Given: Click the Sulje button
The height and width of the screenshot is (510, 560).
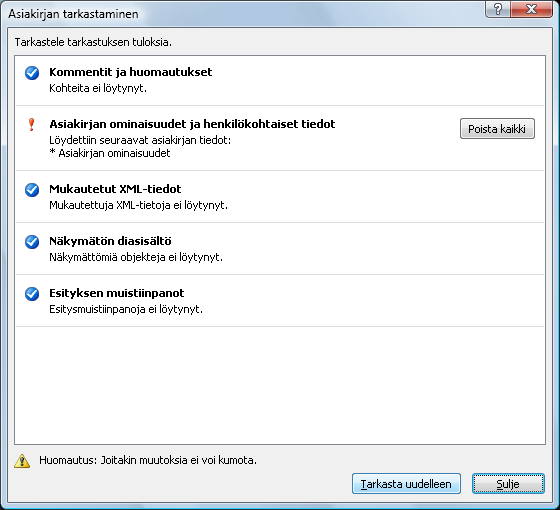Looking at the screenshot, I should tap(508, 484).
